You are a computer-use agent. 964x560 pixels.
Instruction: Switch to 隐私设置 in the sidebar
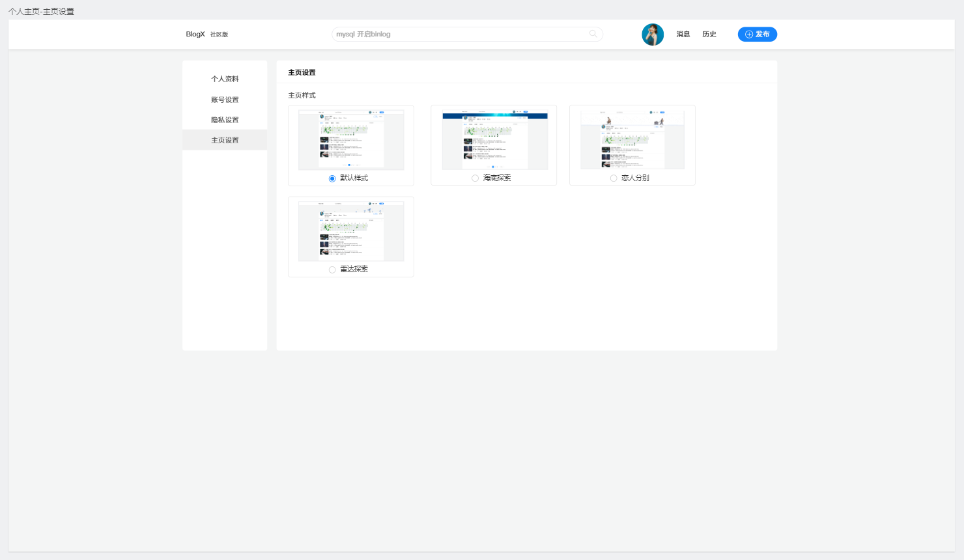coord(225,120)
